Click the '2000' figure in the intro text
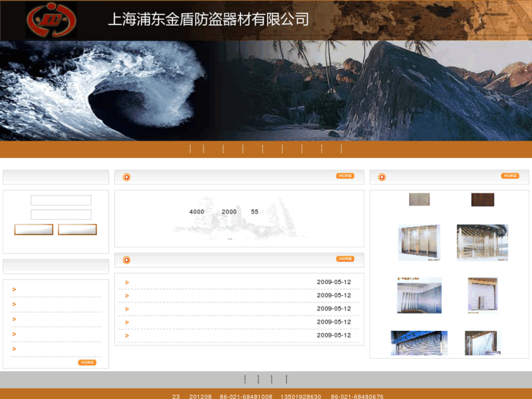The image size is (532, 399). pyautogui.click(x=229, y=212)
